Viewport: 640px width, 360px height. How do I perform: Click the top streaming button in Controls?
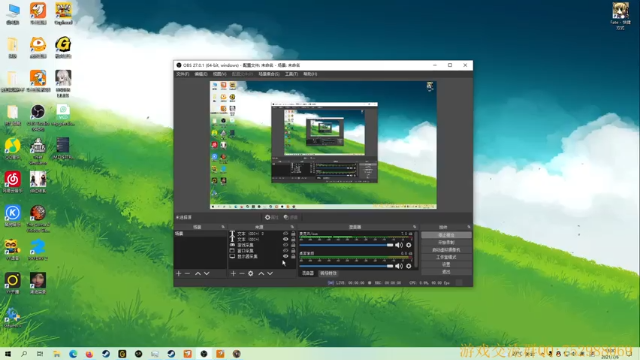(x=446, y=235)
